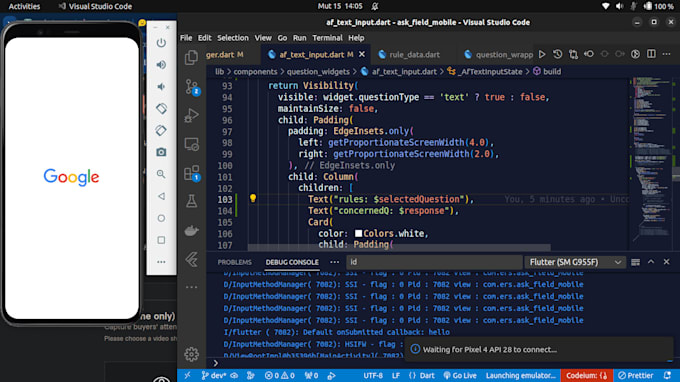Take an emulator screenshot with camera icon
This screenshot has width=680, height=382.
pos(161,152)
